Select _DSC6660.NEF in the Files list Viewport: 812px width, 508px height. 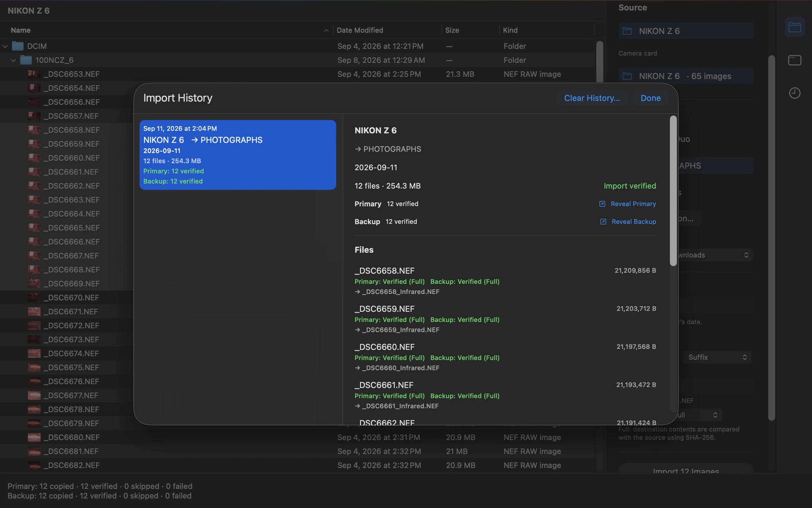(x=505, y=357)
